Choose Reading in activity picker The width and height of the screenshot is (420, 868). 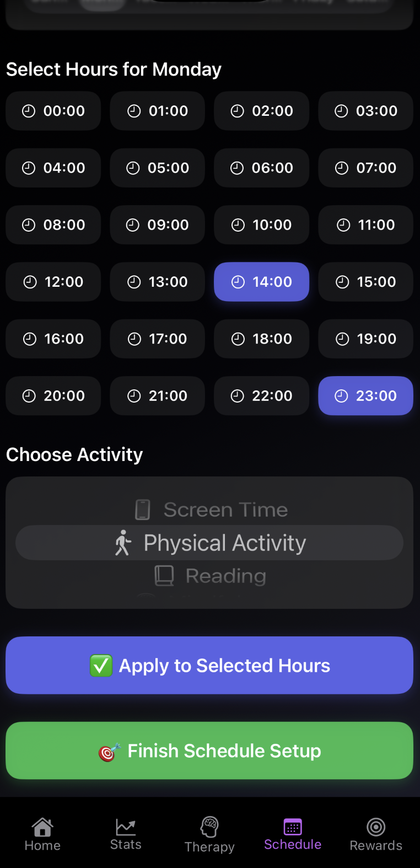tap(226, 576)
